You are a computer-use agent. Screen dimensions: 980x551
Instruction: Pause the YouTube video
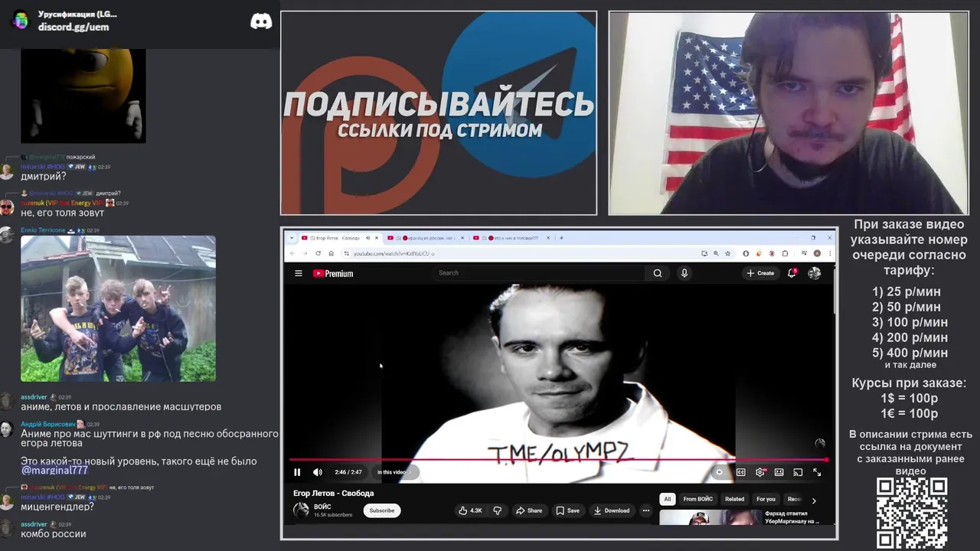click(297, 472)
